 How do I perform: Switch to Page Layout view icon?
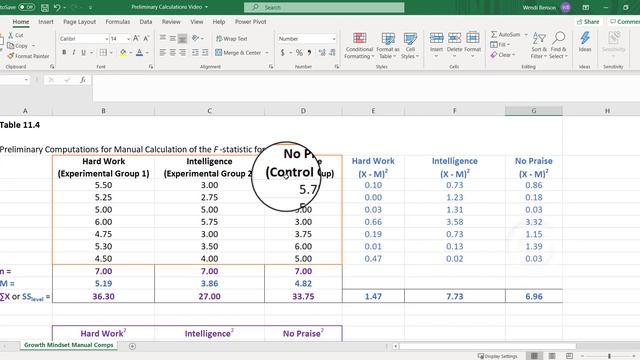pyautogui.click(x=552, y=356)
